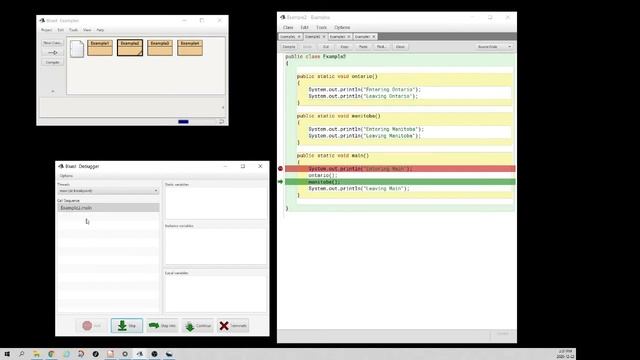This screenshot has width=640, height=360.
Task: Click the Continue button in Debugger
Action: coord(198,326)
